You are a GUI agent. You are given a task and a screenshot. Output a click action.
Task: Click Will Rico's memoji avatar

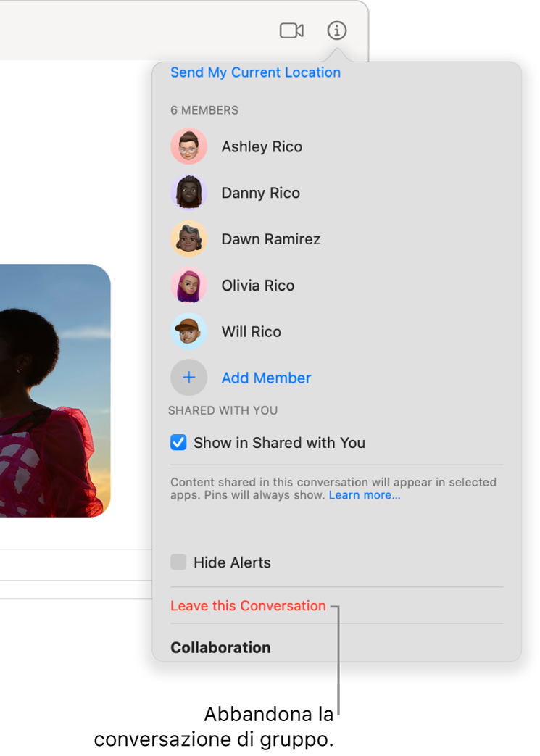click(x=188, y=332)
